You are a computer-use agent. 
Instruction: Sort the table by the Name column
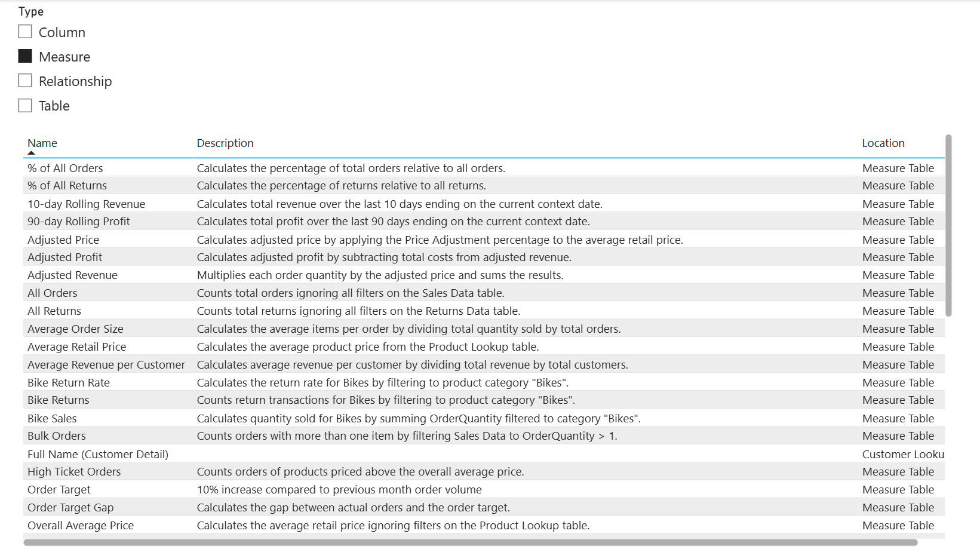pos(42,143)
